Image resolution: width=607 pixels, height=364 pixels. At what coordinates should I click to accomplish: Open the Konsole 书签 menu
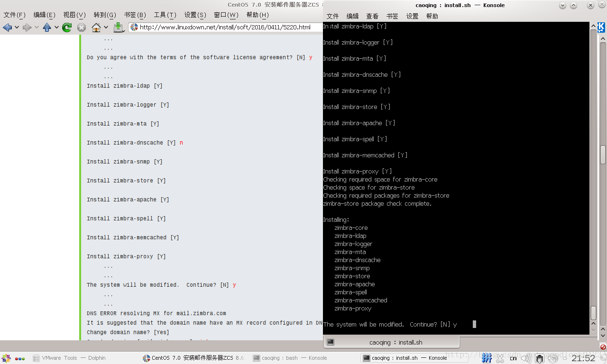pos(392,16)
